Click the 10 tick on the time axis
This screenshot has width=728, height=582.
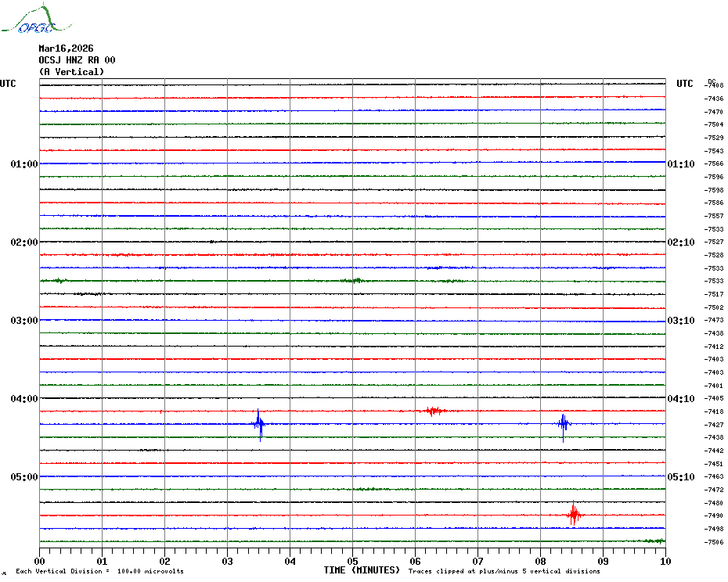[665, 561]
